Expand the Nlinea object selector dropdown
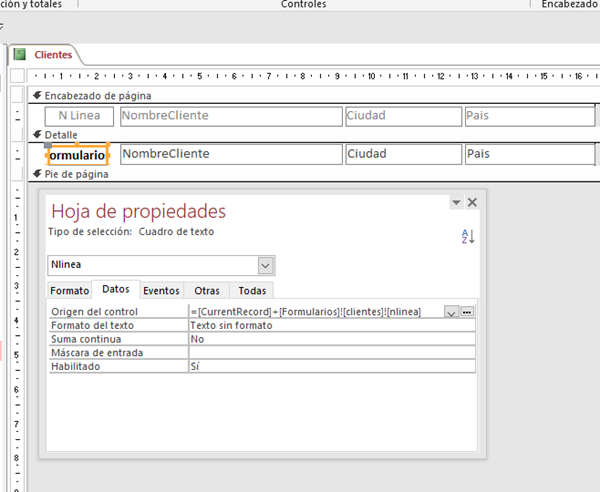 265,265
